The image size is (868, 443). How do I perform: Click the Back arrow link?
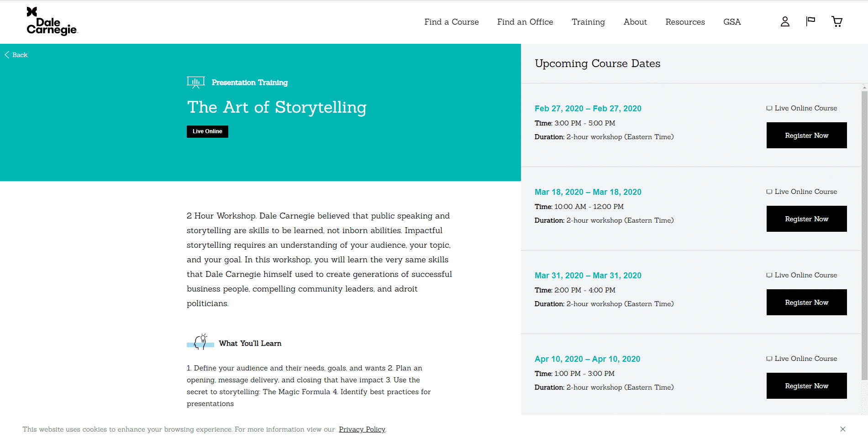point(16,55)
